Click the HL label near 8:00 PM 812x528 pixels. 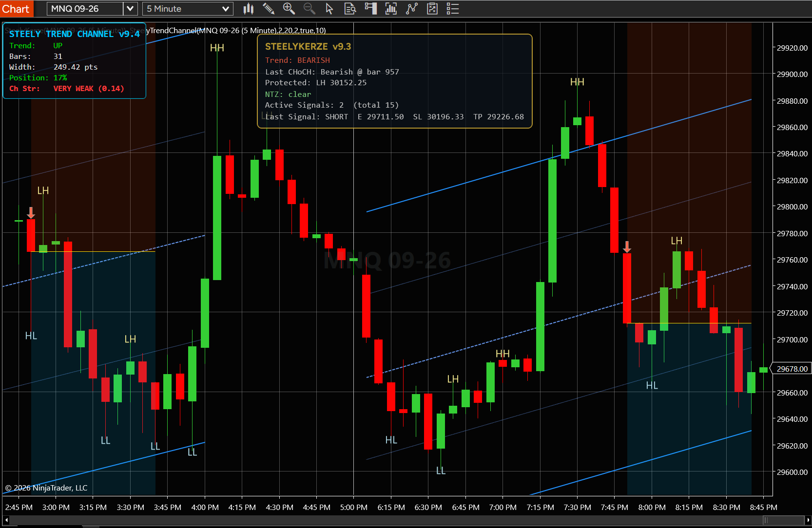[x=652, y=385]
